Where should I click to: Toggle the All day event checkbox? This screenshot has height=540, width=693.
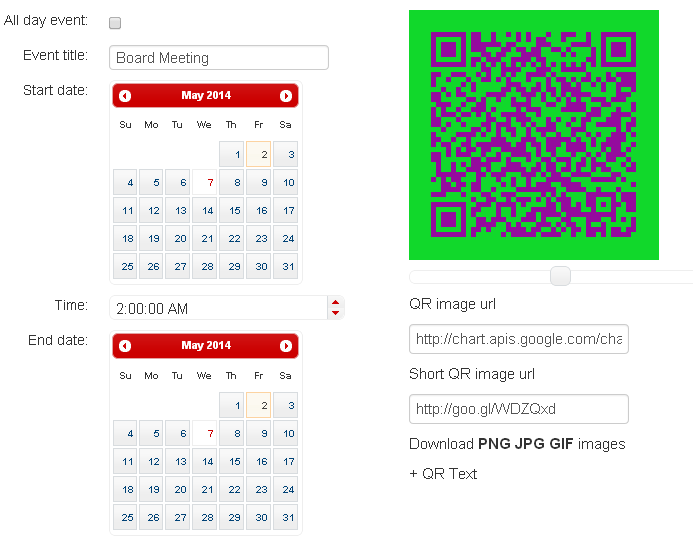point(115,23)
